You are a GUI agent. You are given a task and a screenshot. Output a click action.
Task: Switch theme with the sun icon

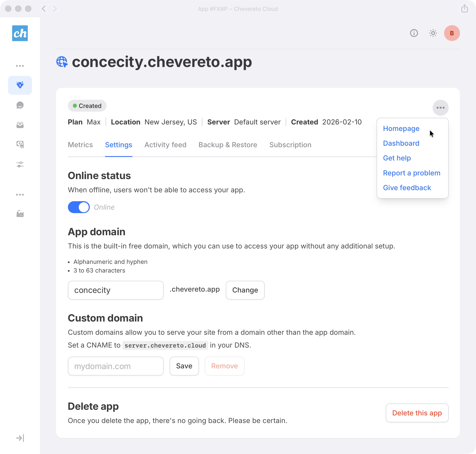click(433, 33)
